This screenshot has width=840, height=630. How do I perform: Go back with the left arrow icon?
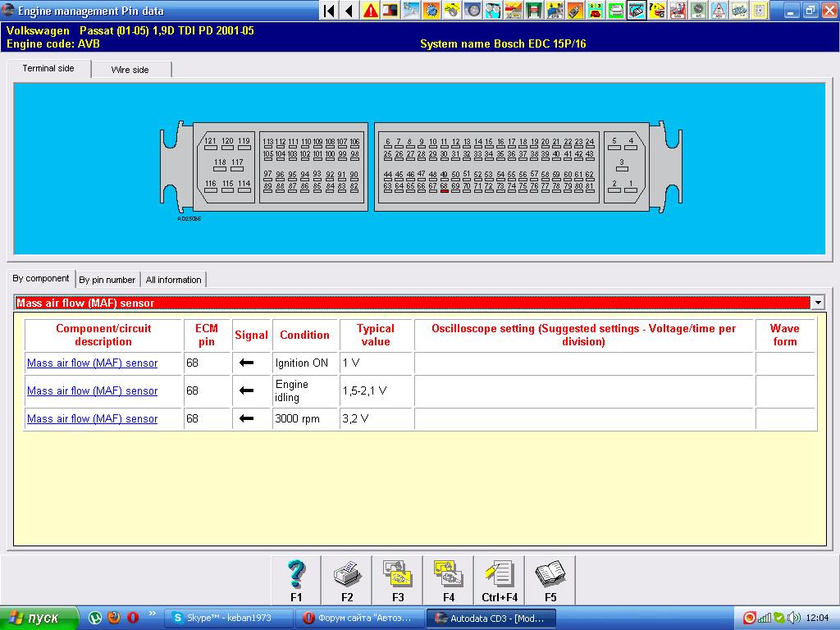(x=349, y=10)
